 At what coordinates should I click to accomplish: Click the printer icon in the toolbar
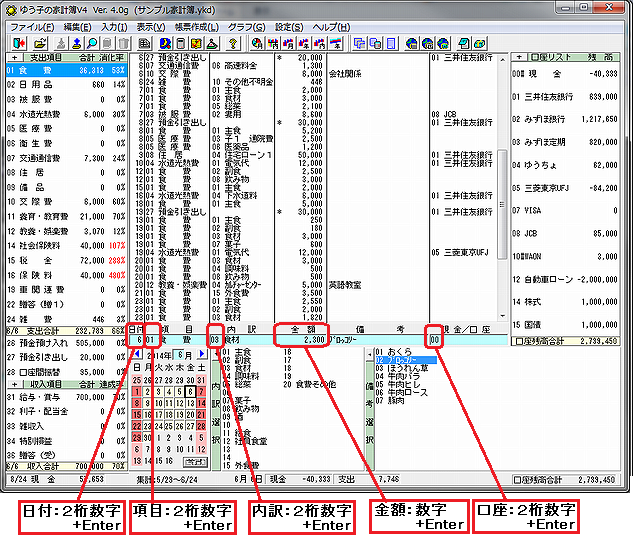tap(145, 44)
